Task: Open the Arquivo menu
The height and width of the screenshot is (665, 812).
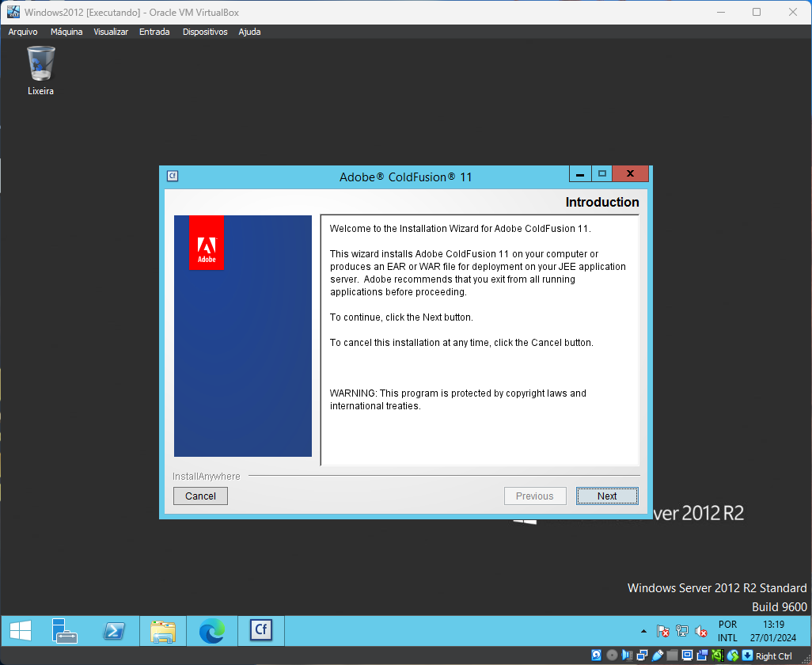Action: tap(23, 32)
